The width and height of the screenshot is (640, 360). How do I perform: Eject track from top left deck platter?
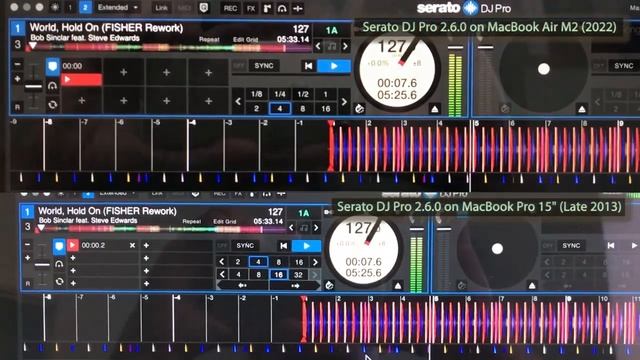coord(435,109)
